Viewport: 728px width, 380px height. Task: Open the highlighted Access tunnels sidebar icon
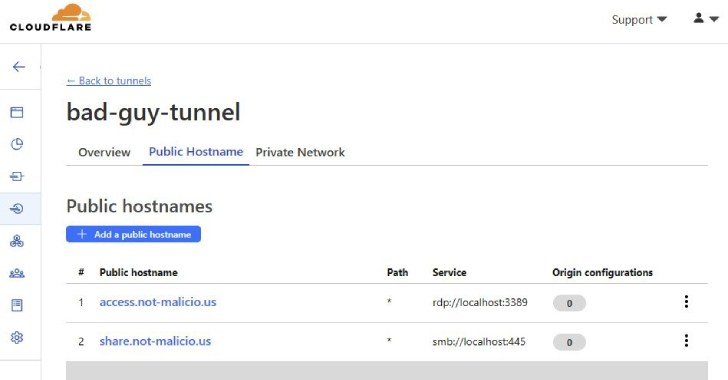click(17, 209)
